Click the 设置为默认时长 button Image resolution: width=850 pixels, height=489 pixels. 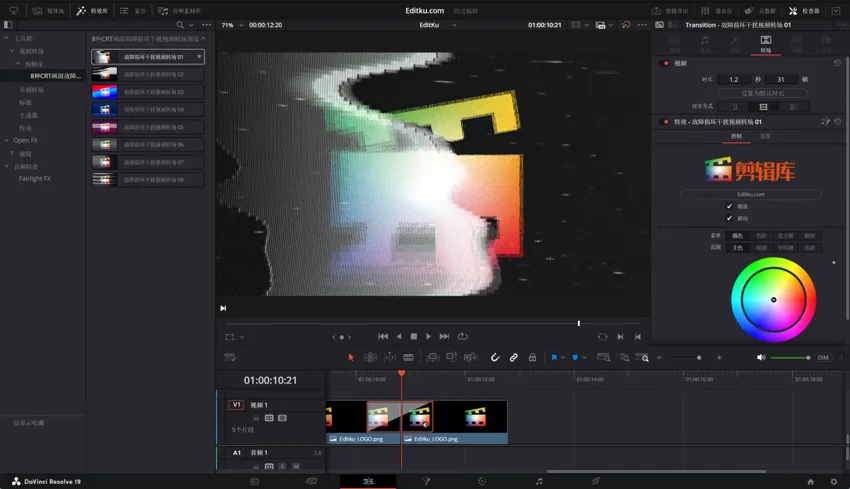(x=764, y=93)
